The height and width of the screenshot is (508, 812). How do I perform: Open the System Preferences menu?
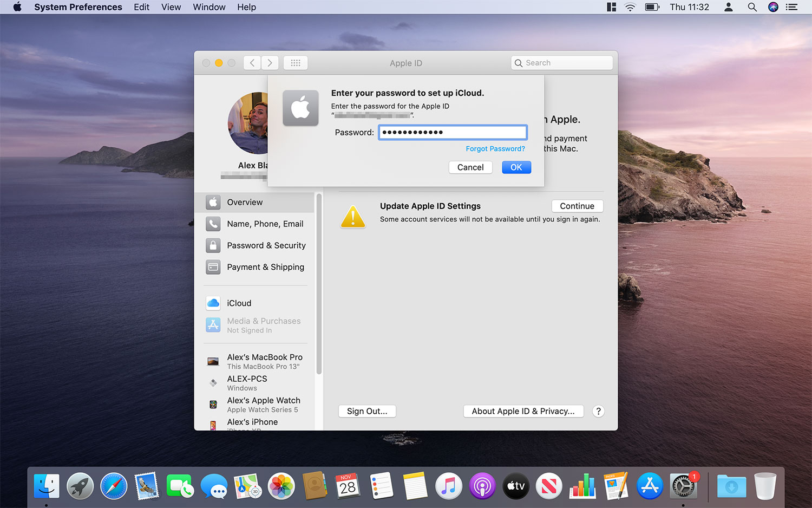coord(78,7)
